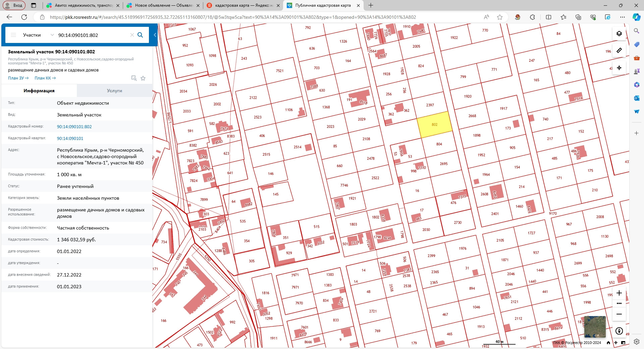Collapse the info side panel

click(x=155, y=35)
